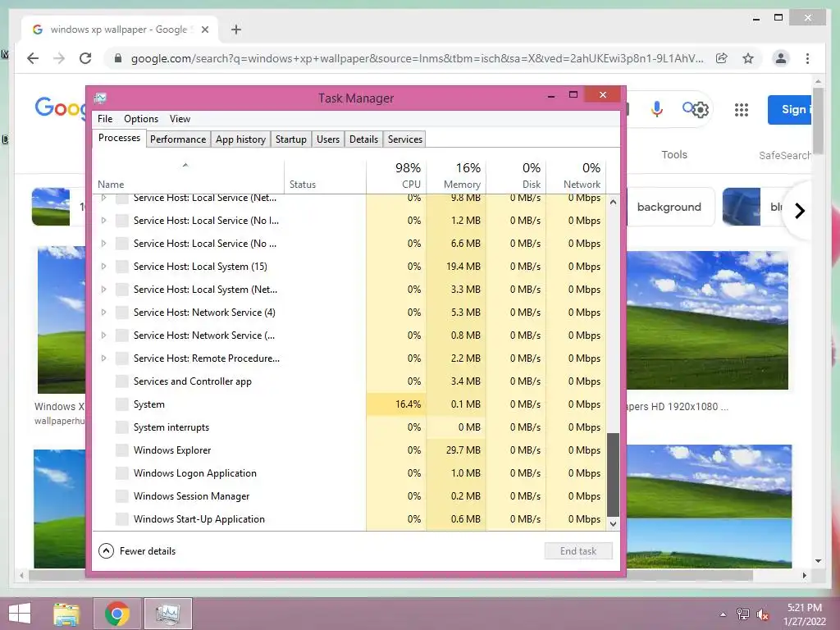Click the Windows Session Manager icon
The width and height of the screenshot is (840, 630).
click(x=122, y=496)
